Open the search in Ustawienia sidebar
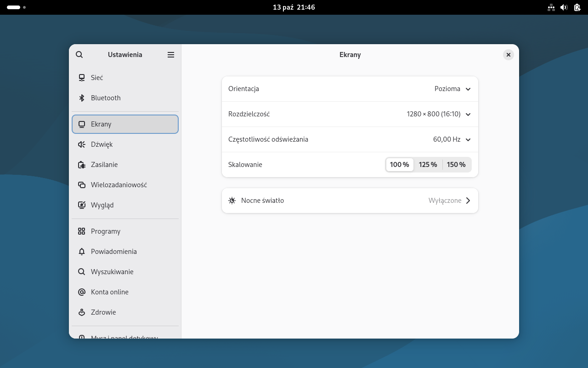This screenshot has height=368, width=588. tap(79, 55)
